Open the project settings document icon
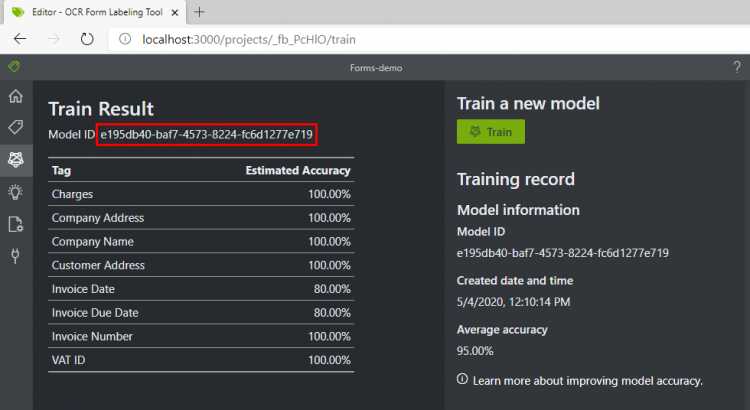Viewport: 750px width, 410px height. click(15, 224)
